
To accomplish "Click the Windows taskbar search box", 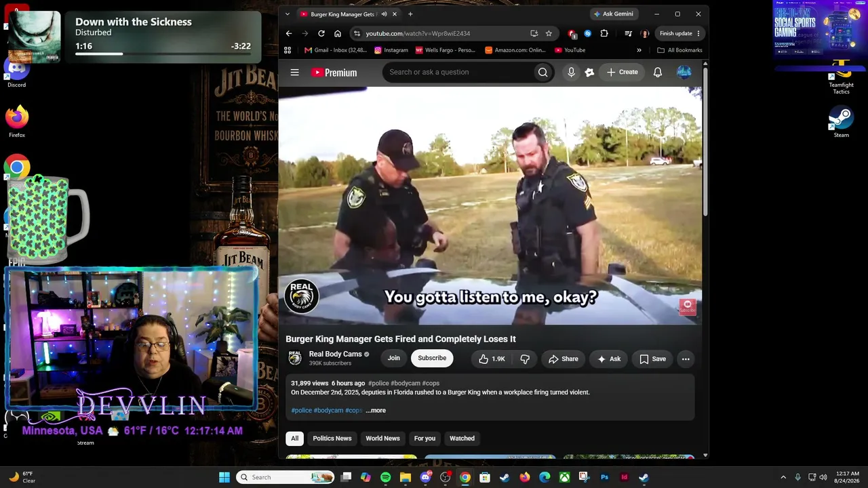I will tap(285, 477).
